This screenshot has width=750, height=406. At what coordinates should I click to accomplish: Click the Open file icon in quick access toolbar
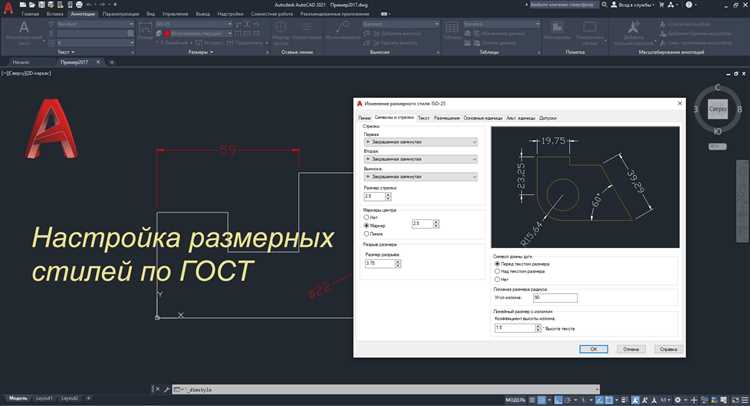pos(32,5)
